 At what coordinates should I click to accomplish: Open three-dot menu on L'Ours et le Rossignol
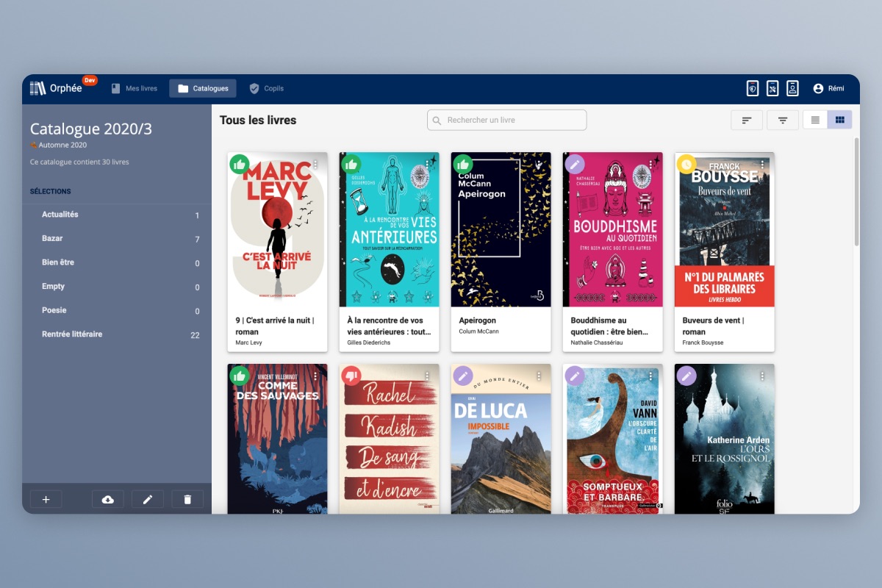[x=762, y=376]
